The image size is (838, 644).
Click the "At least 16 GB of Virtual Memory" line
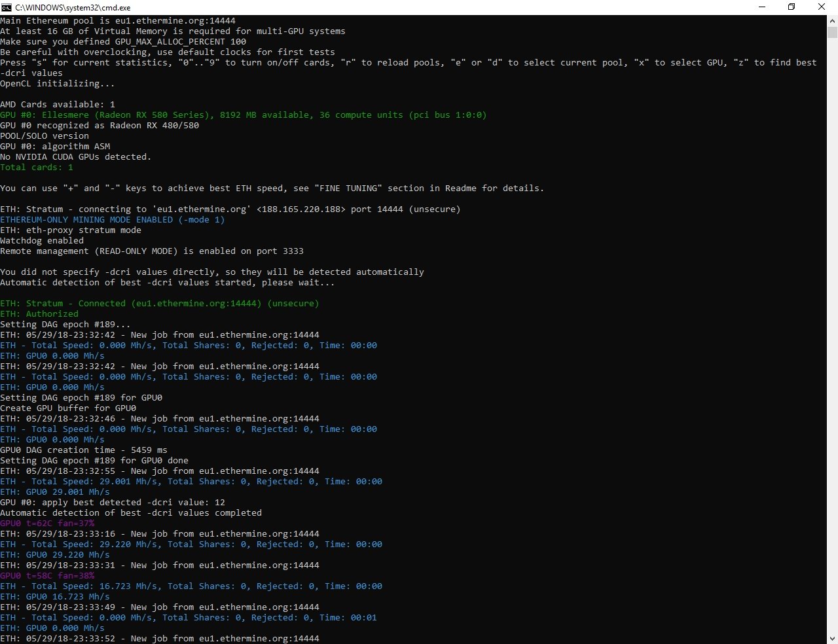tap(173, 31)
